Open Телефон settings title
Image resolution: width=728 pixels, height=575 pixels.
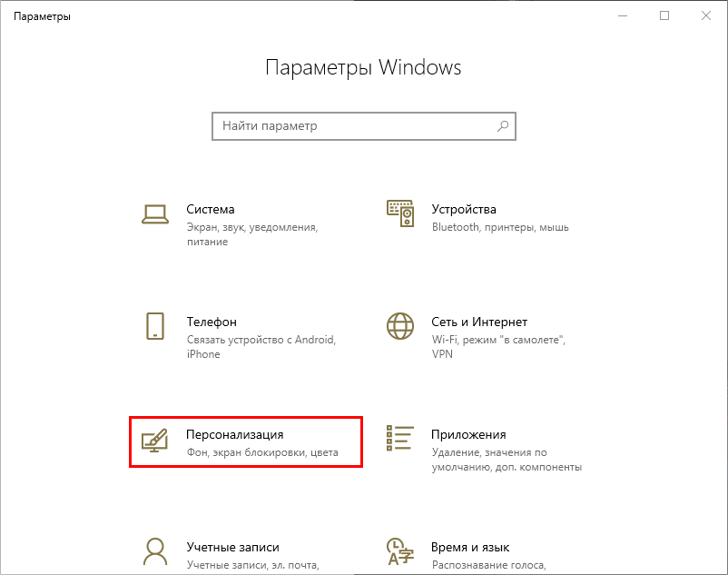[x=212, y=322]
